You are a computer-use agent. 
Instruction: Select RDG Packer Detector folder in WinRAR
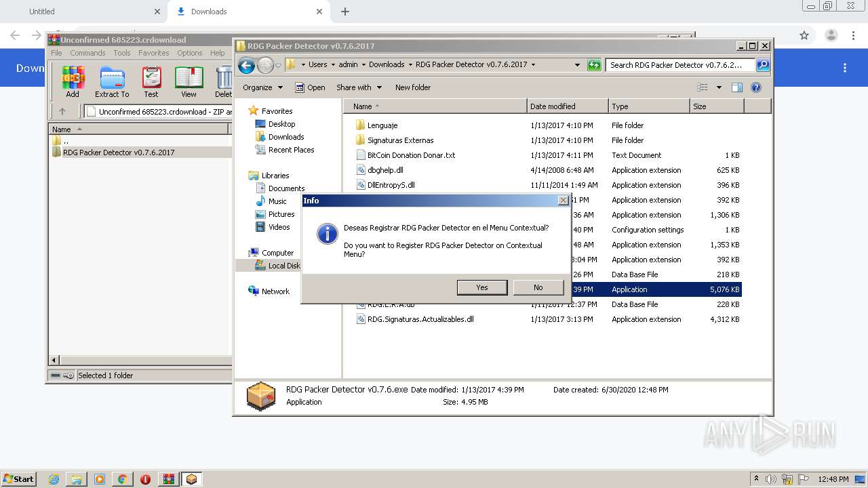(x=119, y=152)
